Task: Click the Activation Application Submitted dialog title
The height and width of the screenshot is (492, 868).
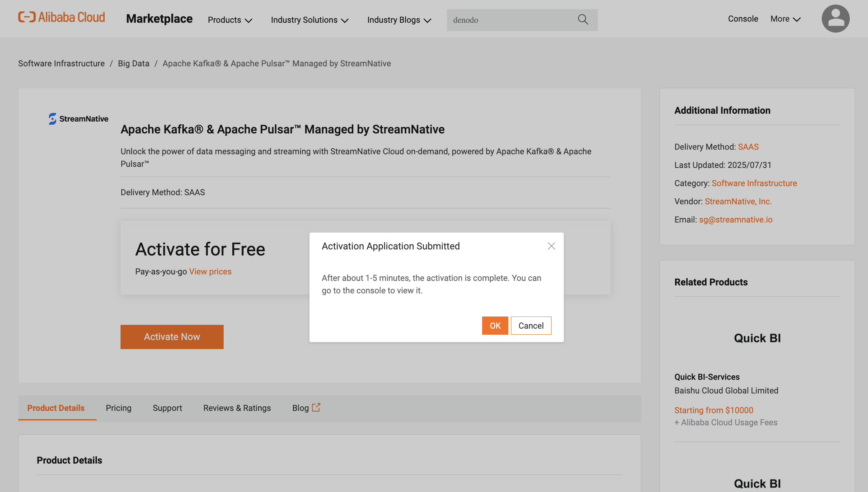Action: 391,246
